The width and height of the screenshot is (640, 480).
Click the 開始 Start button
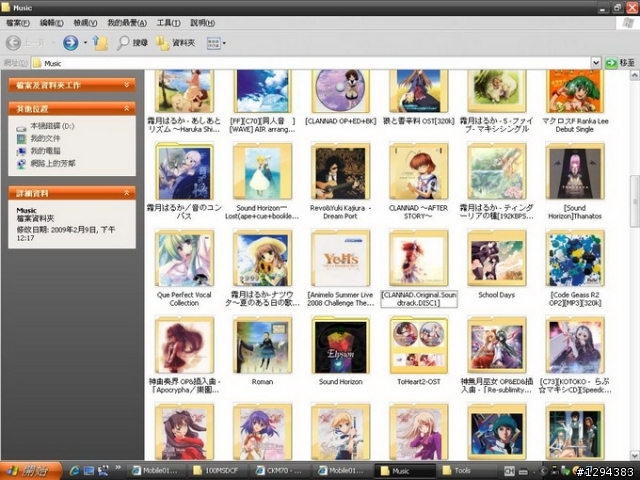31,471
